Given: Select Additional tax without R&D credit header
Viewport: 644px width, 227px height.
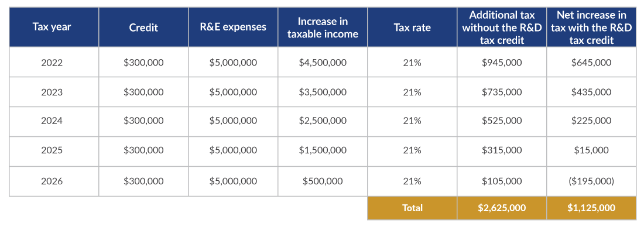Looking at the screenshot, I should coord(502,27).
